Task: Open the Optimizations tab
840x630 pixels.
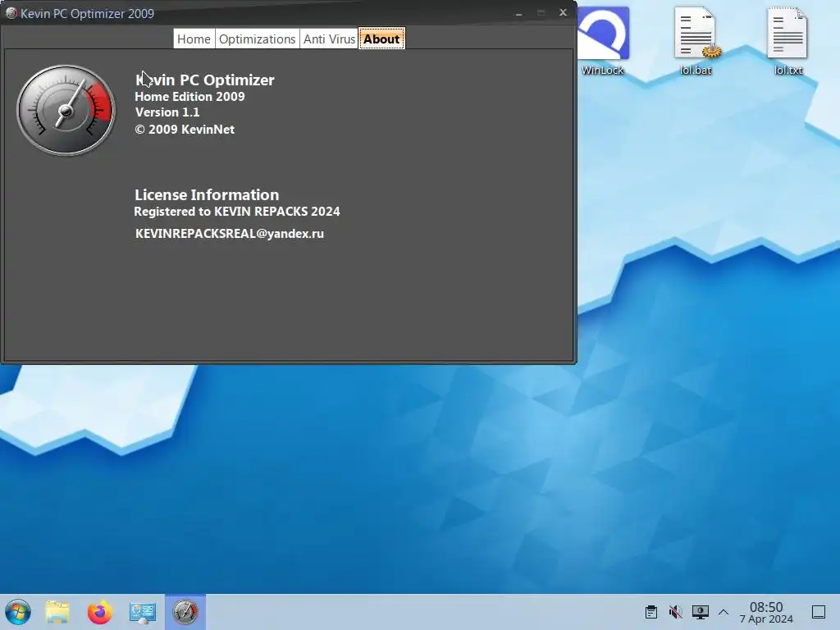Action: (x=257, y=39)
